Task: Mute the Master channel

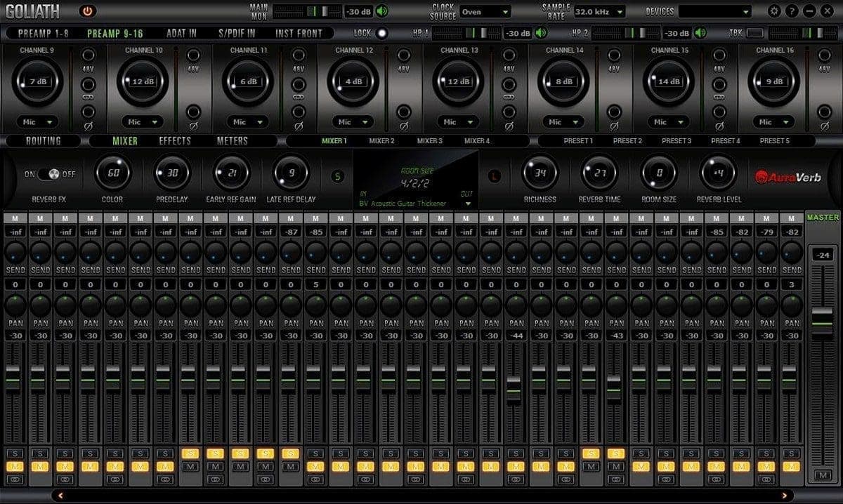Action: 823,476
